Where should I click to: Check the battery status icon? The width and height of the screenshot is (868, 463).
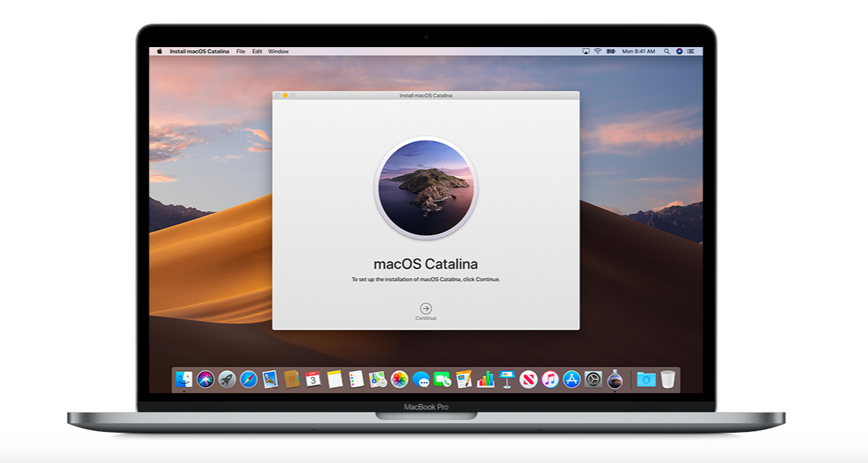pos(611,52)
